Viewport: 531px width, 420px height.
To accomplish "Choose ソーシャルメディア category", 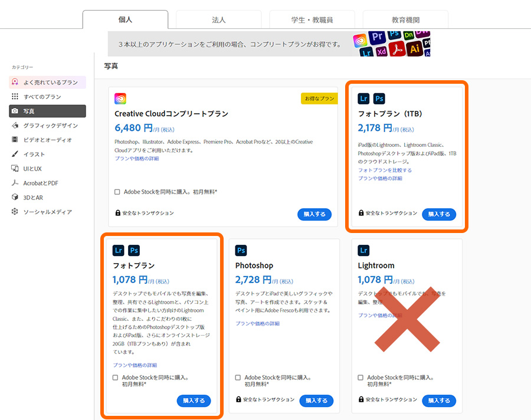I will pos(47,212).
